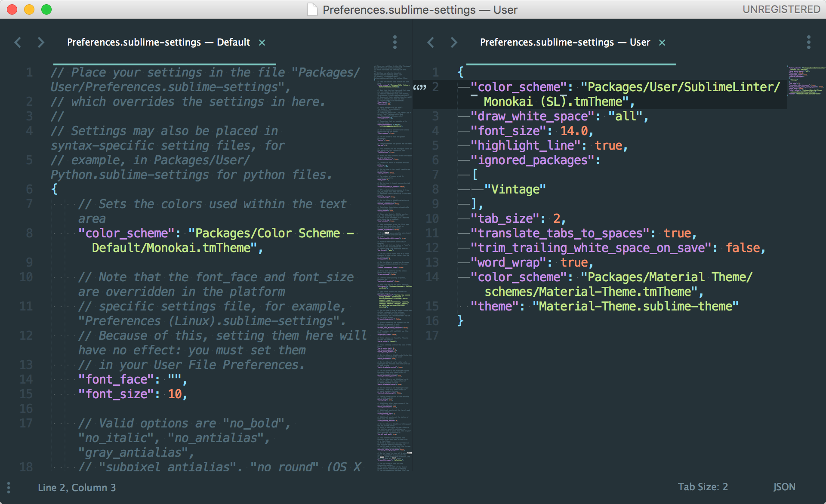The height and width of the screenshot is (504, 826).
Task: Click "trim_trailing_white_space_on_save" key
Action: pos(591,248)
